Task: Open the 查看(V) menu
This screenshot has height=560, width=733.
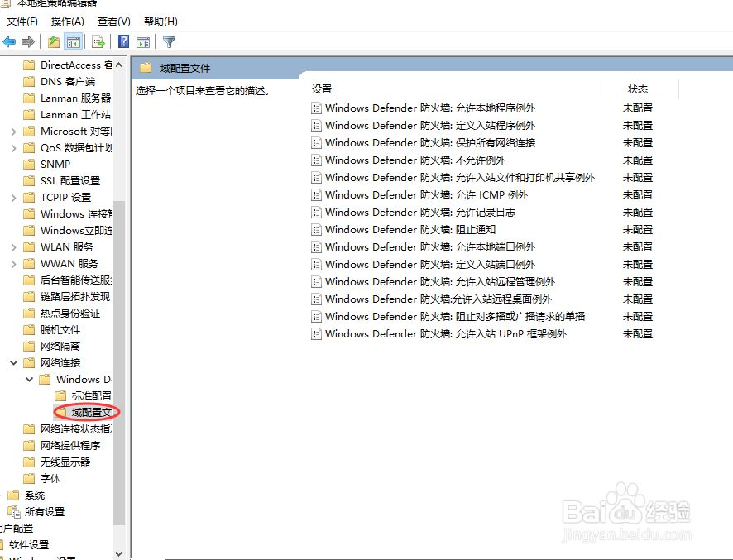Action: [113, 21]
